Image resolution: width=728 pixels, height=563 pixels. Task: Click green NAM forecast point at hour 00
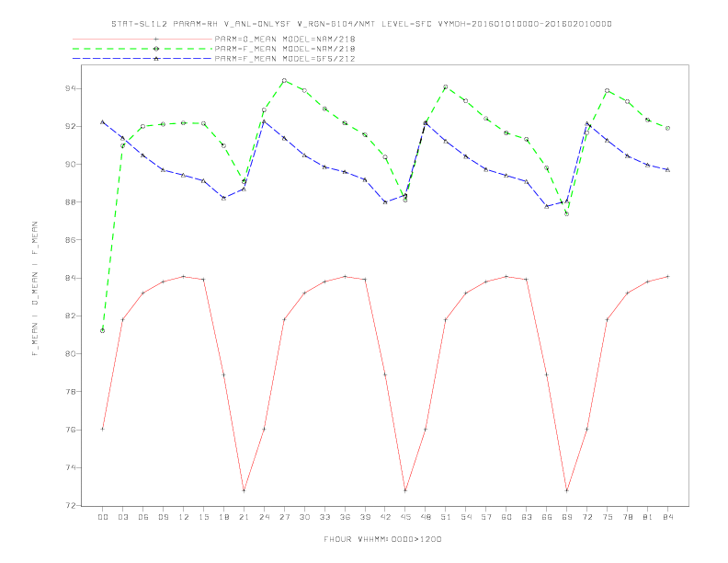[103, 331]
